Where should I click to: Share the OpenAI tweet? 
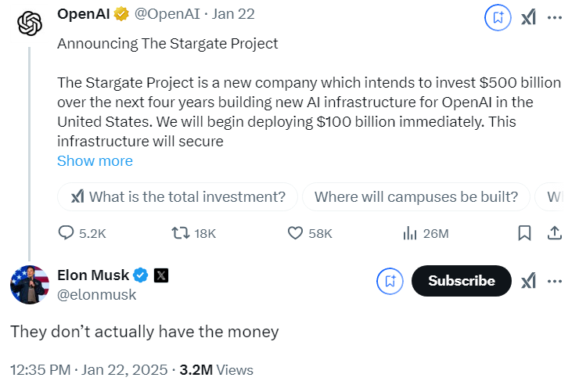(x=554, y=233)
